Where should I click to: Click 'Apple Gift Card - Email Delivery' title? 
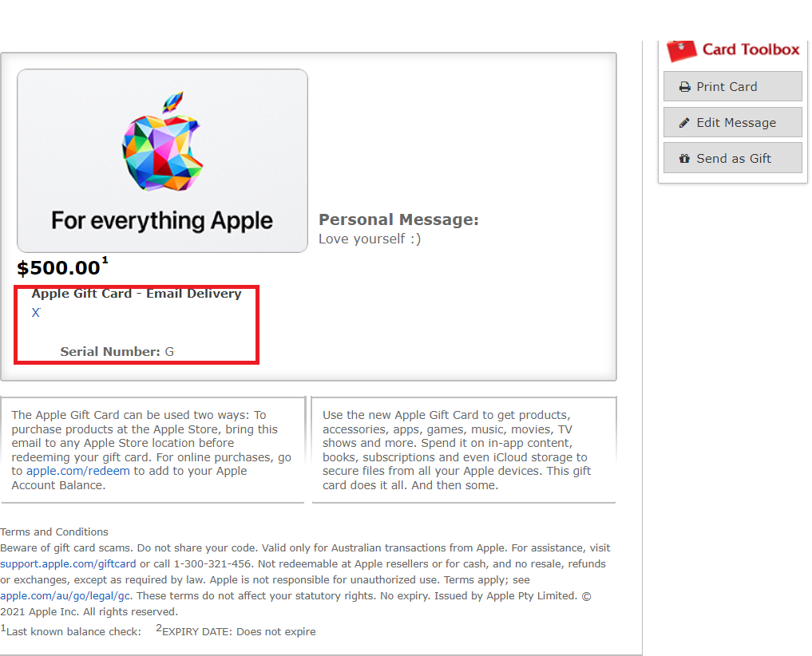pyautogui.click(x=137, y=294)
